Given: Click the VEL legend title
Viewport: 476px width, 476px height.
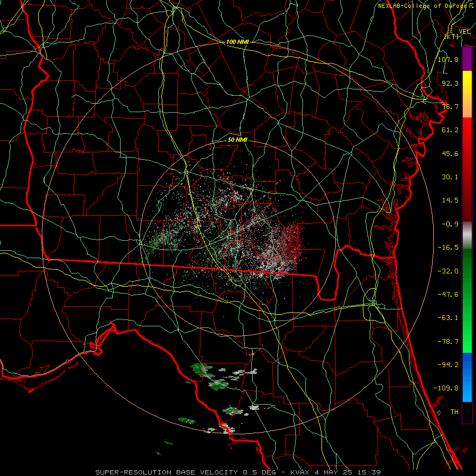Looking at the screenshot, I should (x=464, y=32).
